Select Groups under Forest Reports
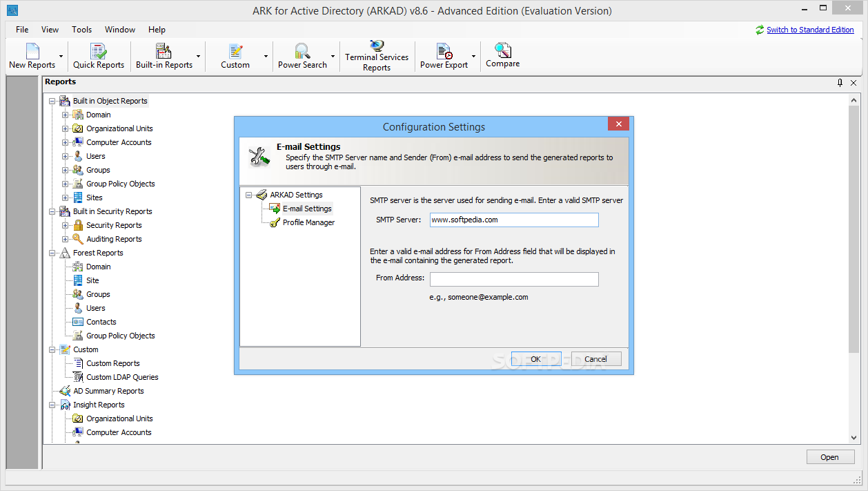The height and width of the screenshot is (491, 868). (x=98, y=294)
